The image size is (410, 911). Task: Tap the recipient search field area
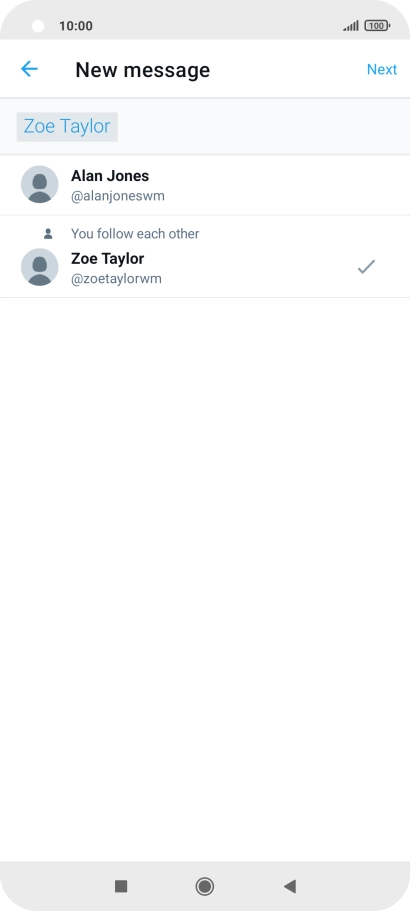[x=205, y=127]
